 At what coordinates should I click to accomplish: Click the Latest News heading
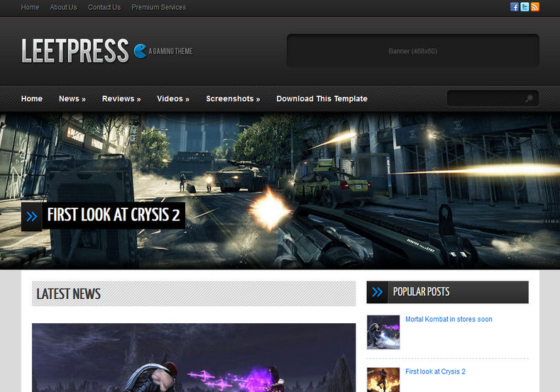coord(68,294)
